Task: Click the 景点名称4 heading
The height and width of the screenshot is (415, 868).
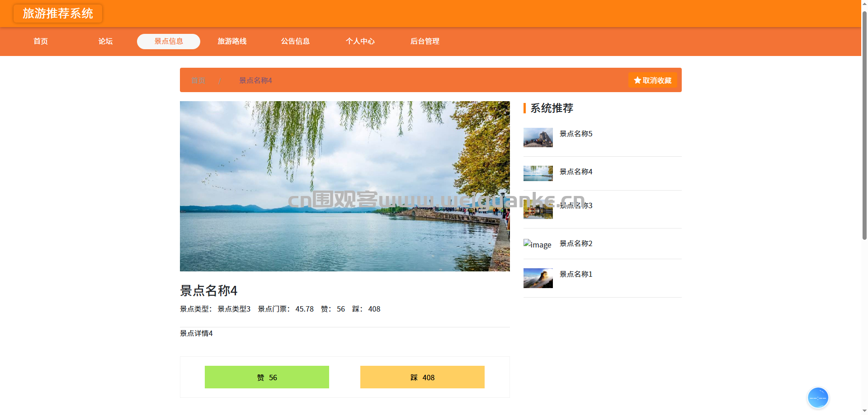Action: pos(208,291)
